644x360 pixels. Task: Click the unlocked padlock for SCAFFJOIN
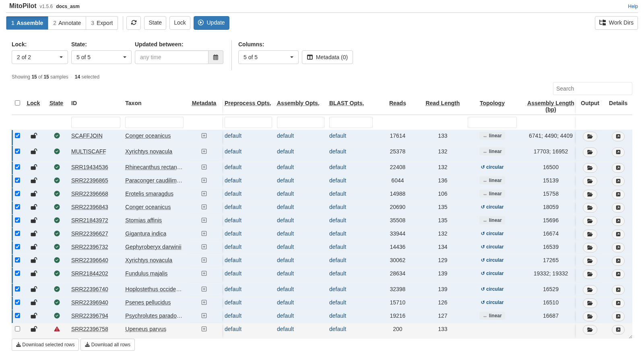coord(34,136)
